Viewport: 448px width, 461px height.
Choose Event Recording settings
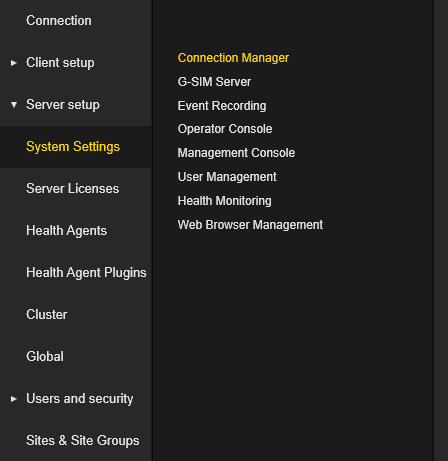222,106
